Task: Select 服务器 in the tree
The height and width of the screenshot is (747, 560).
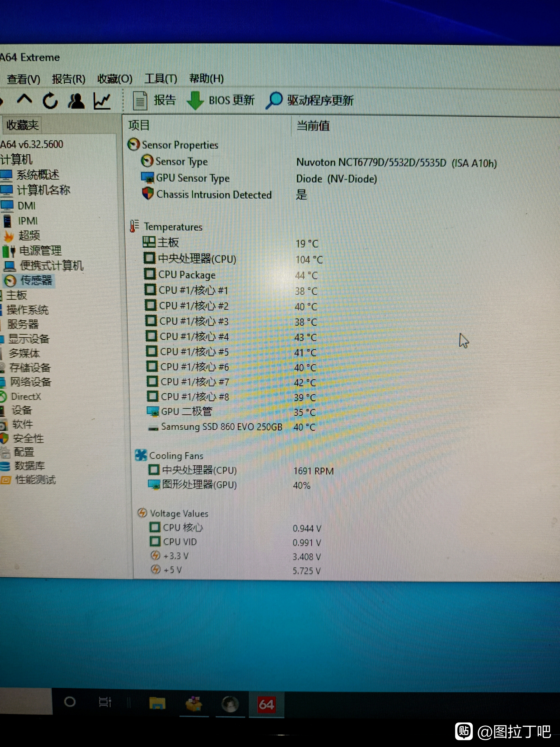Action: [x=20, y=324]
